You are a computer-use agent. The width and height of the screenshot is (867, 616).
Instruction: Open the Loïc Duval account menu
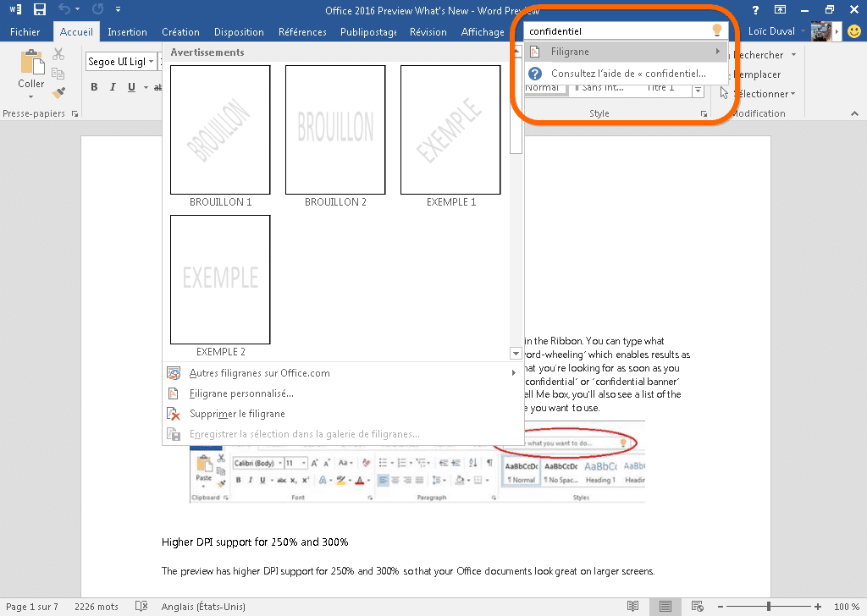pyautogui.click(x=776, y=31)
